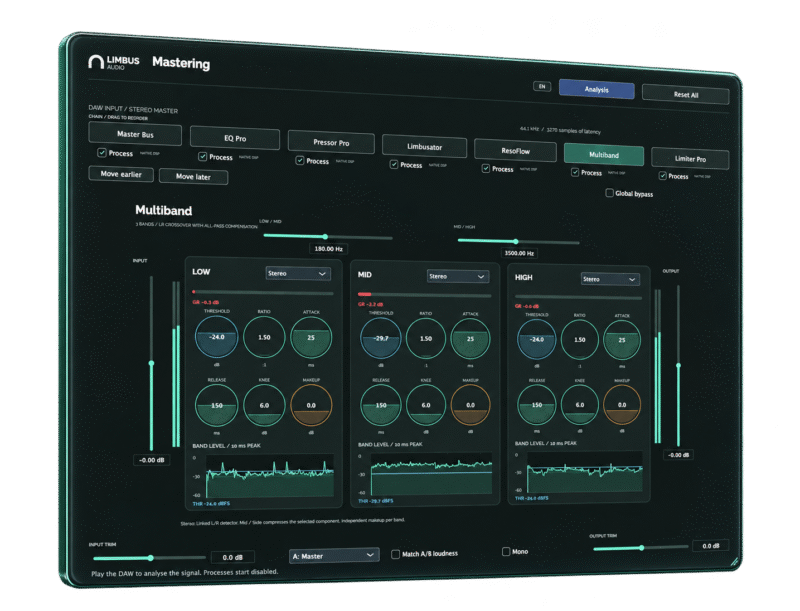Switch language with the EN button
The image size is (800, 611).
click(542, 86)
